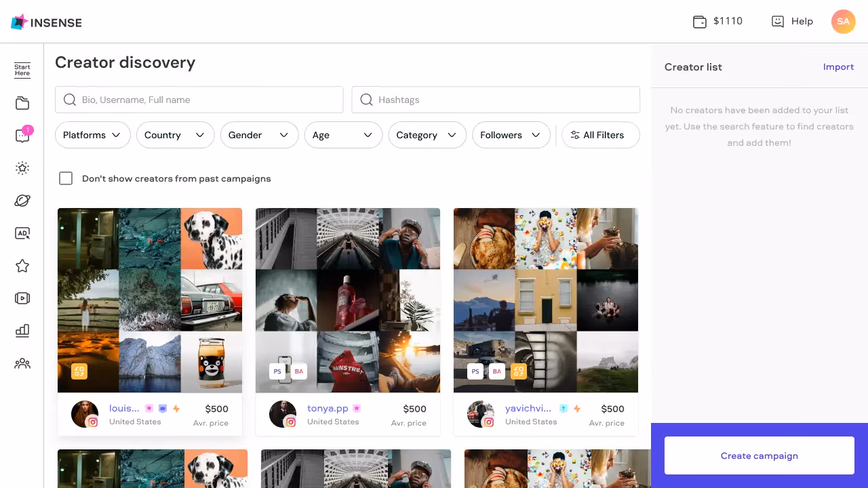The height and width of the screenshot is (488, 868).
Task: Open the video content icon in sidebar
Action: pyautogui.click(x=22, y=298)
